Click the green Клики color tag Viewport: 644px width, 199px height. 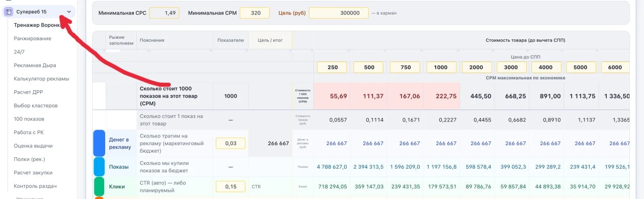(99, 186)
